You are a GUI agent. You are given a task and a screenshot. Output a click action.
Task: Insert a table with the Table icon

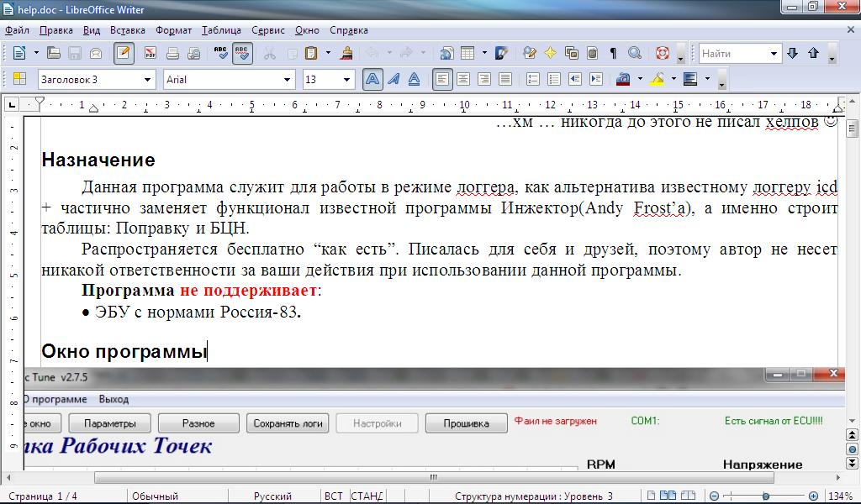pos(467,53)
